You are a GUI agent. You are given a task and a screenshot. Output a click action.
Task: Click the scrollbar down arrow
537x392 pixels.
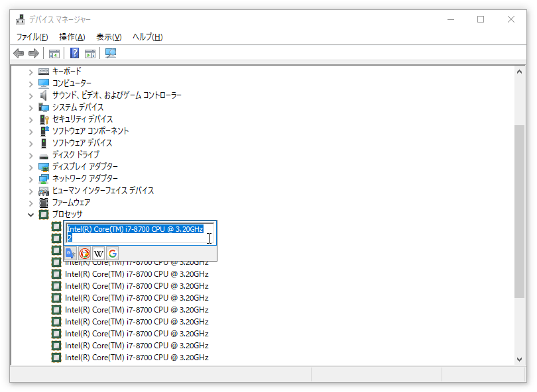coord(519,359)
